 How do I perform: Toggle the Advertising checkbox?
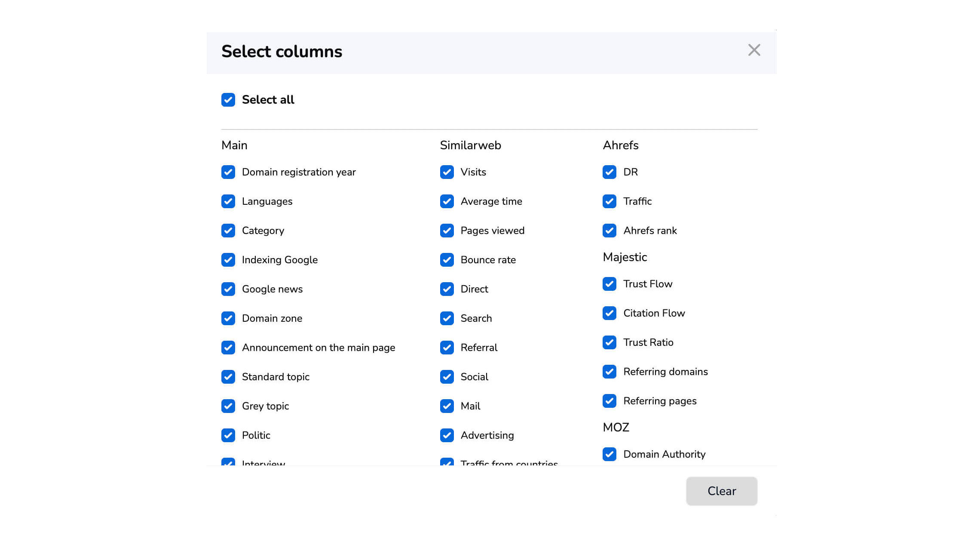click(x=447, y=435)
